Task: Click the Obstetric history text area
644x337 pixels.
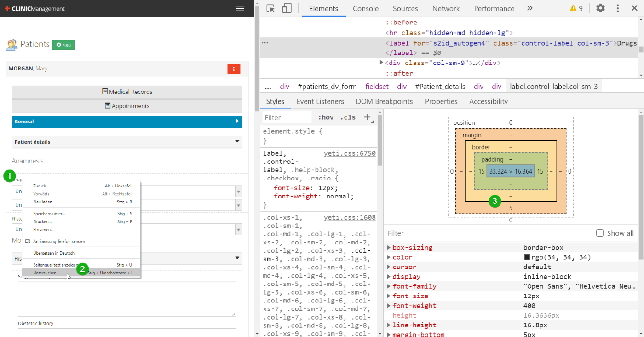Action: [x=127, y=332]
